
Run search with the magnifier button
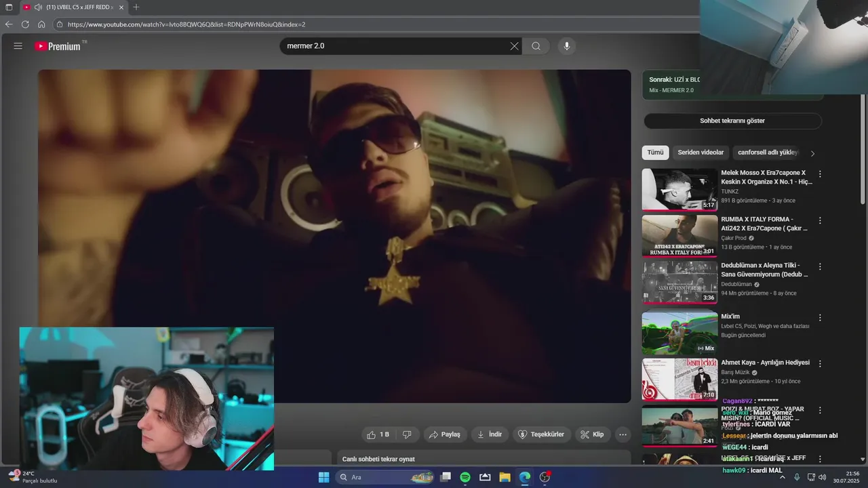click(x=536, y=46)
